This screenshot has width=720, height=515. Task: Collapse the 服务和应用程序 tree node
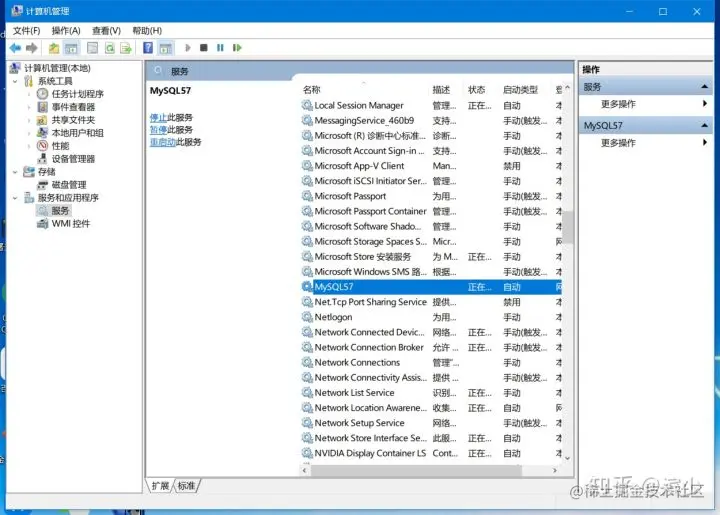coord(15,198)
